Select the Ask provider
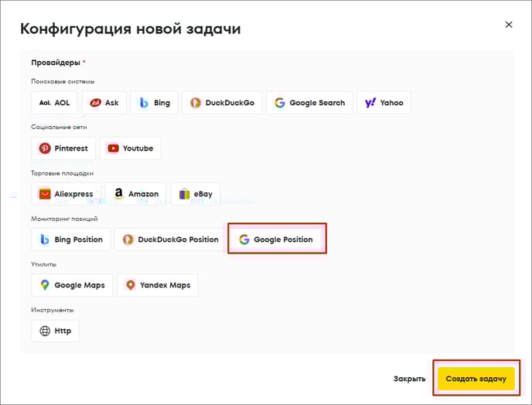Screen dimensions: 532x405 coord(104,103)
